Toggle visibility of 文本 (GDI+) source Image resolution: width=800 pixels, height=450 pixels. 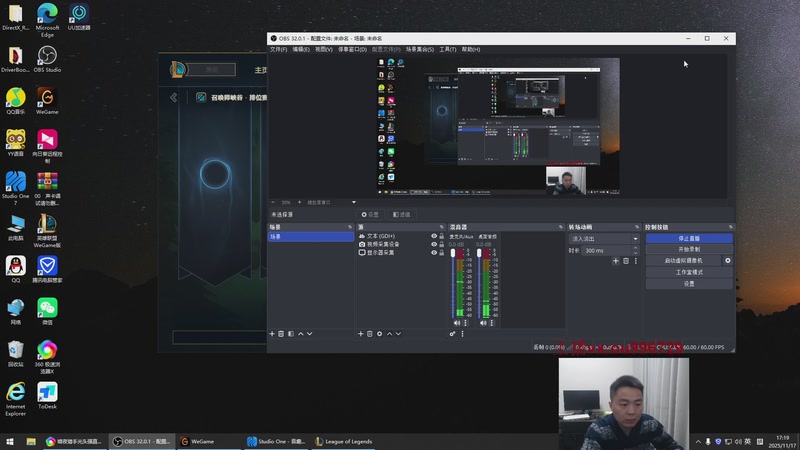coord(434,236)
